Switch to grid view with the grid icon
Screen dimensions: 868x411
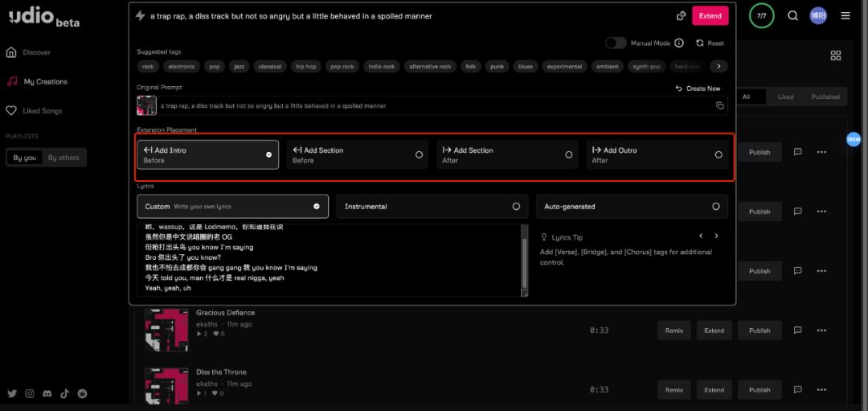point(835,55)
